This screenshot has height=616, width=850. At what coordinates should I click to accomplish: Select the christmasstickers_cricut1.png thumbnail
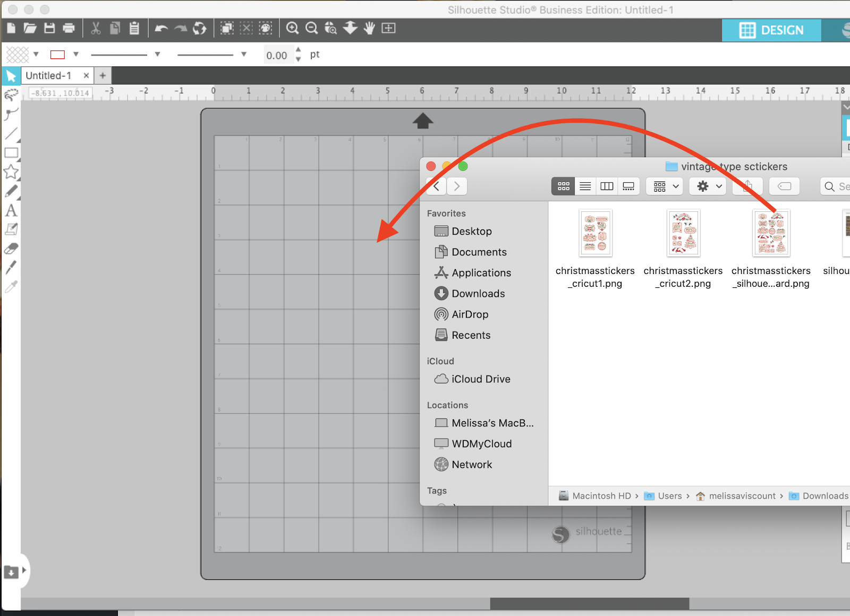[596, 233]
